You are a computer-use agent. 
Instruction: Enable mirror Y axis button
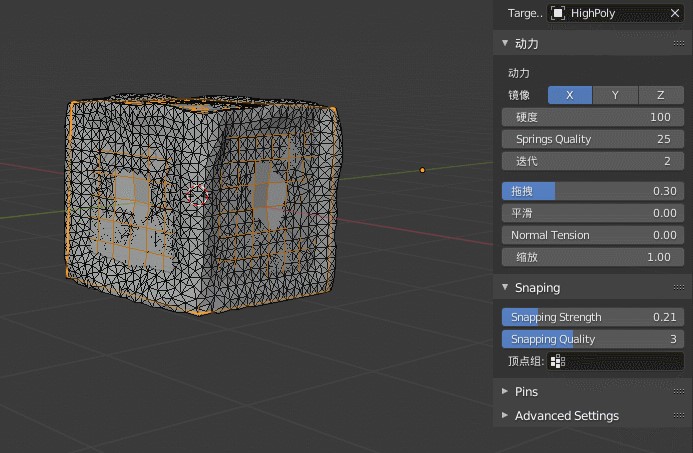tap(615, 95)
